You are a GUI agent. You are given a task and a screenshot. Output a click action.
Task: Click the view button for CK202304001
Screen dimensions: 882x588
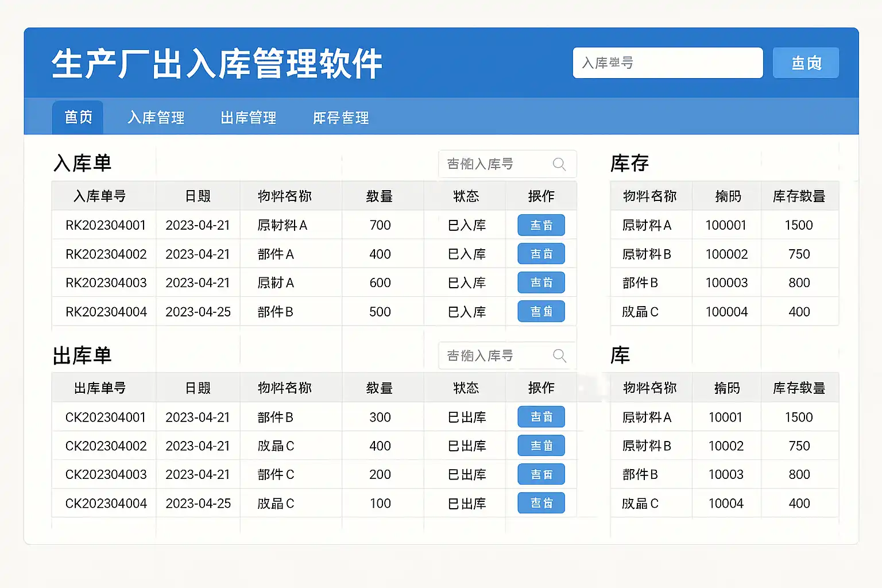coord(541,417)
